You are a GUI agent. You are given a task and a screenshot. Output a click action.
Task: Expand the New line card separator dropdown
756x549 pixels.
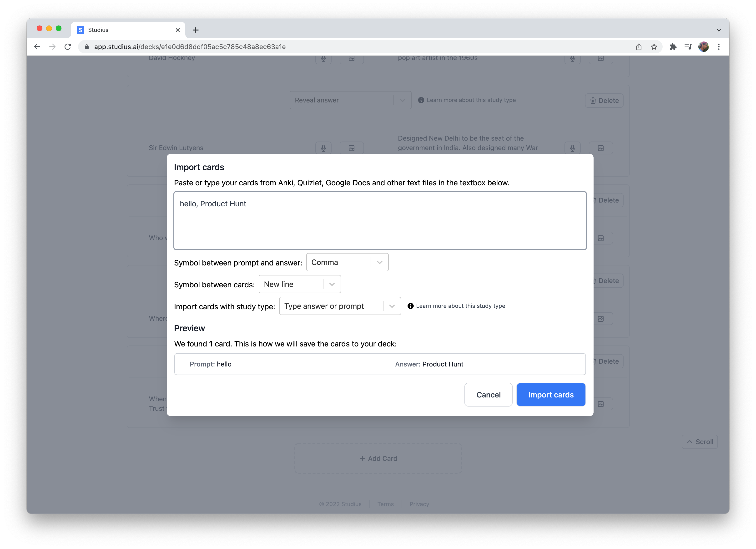(x=299, y=284)
